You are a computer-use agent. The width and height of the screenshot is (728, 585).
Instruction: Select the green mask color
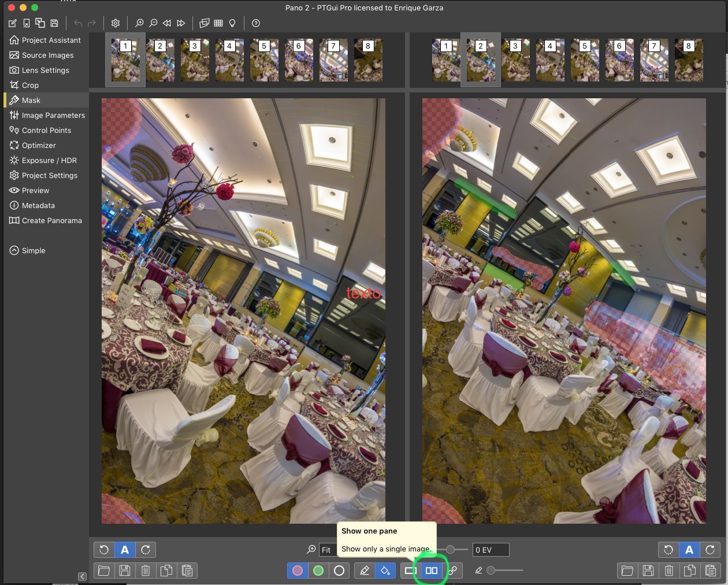click(x=318, y=571)
